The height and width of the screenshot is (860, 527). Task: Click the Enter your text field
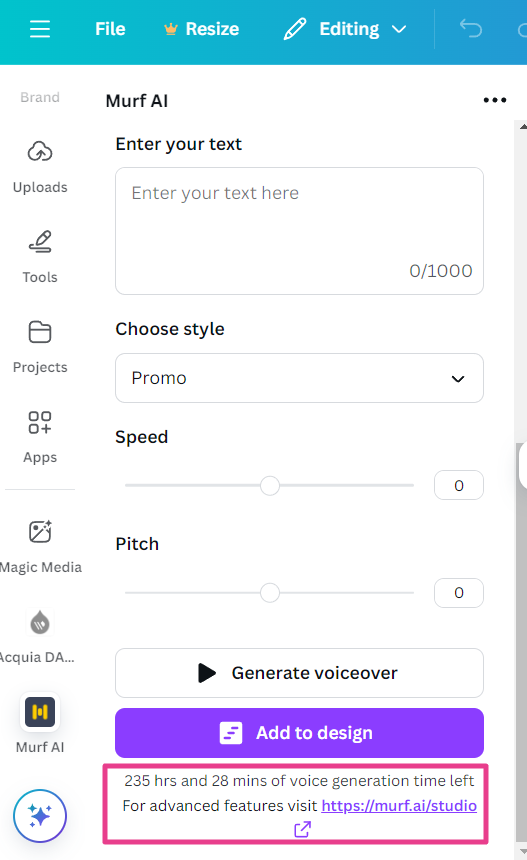pyautogui.click(x=299, y=231)
